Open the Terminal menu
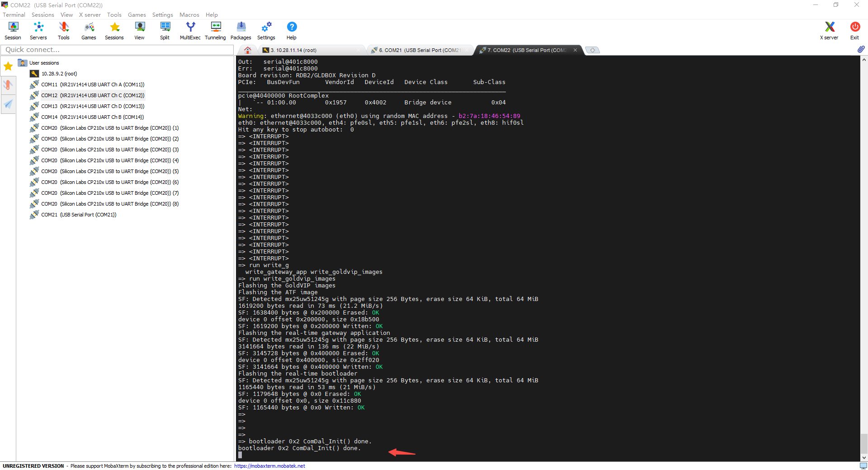Viewport: 868px width, 470px height. pyautogui.click(x=14, y=14)
